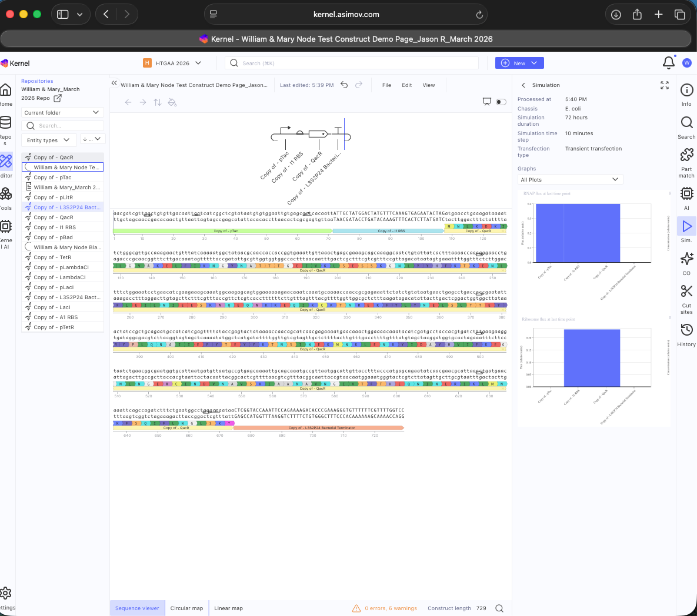Screen dimensions: 697x616
Task: Click the user avatar W
Action: click(687, 63)
